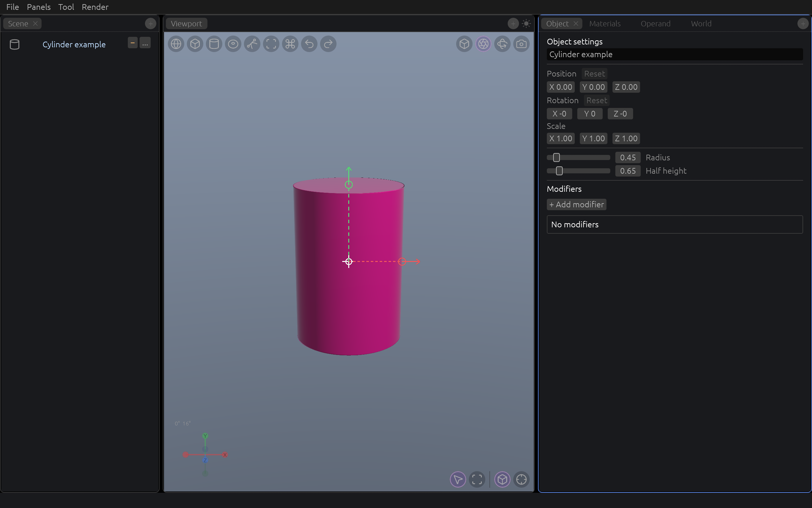The image size is (812, 508).
Task: Click the Position Y 0.00 field
Action: tap(593, 87)
